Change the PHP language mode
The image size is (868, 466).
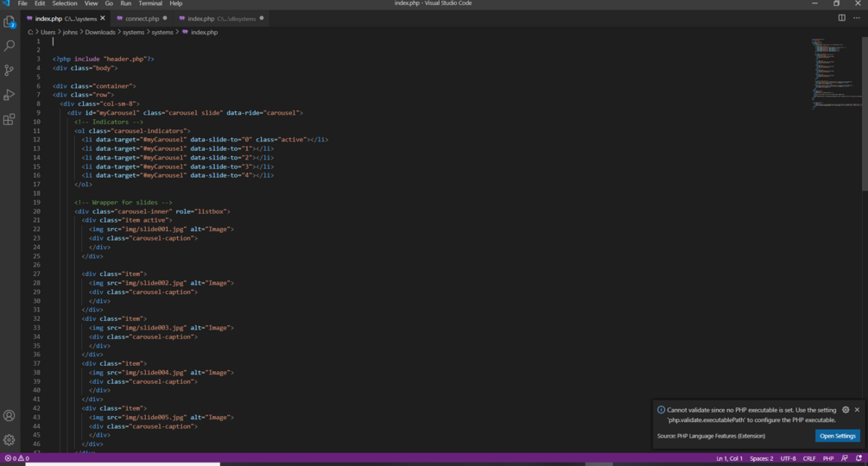point(828,458)
